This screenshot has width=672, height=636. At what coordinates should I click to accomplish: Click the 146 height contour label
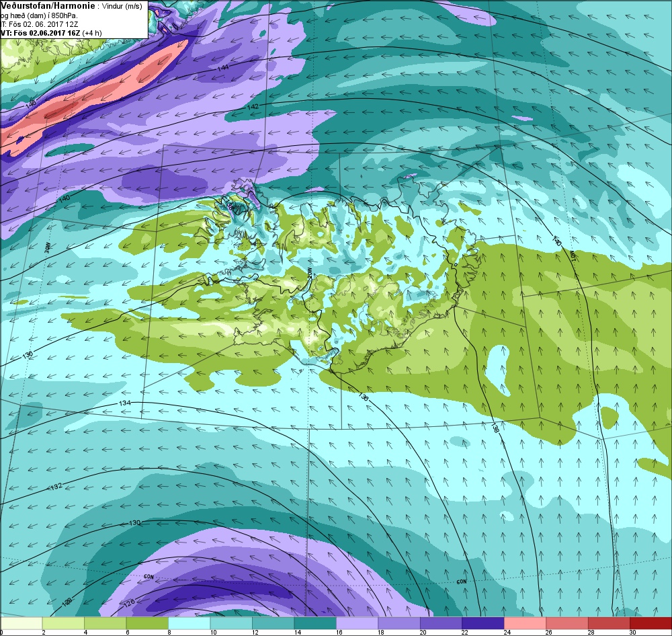(30, 104)
